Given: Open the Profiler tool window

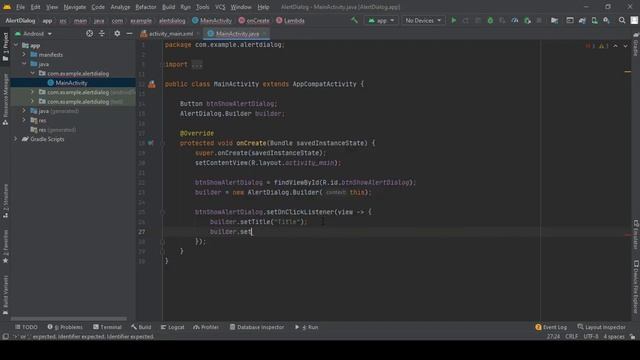Looking at the screenshot, I should pyautogui.click(x=206, y=327).
